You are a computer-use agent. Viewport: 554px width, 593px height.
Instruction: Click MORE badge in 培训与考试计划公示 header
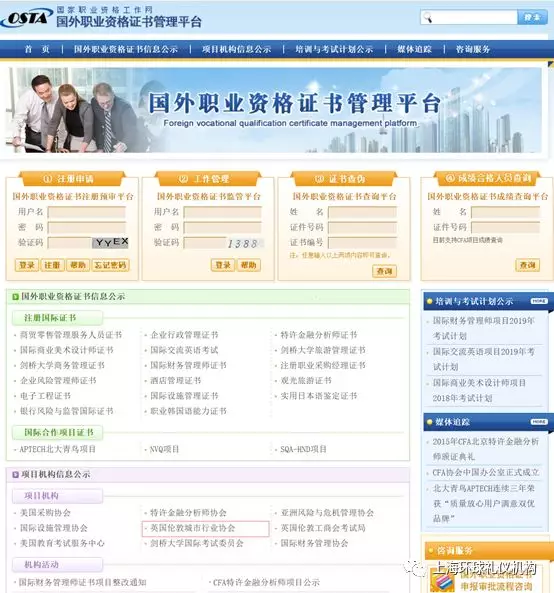[x=539, y=301]
